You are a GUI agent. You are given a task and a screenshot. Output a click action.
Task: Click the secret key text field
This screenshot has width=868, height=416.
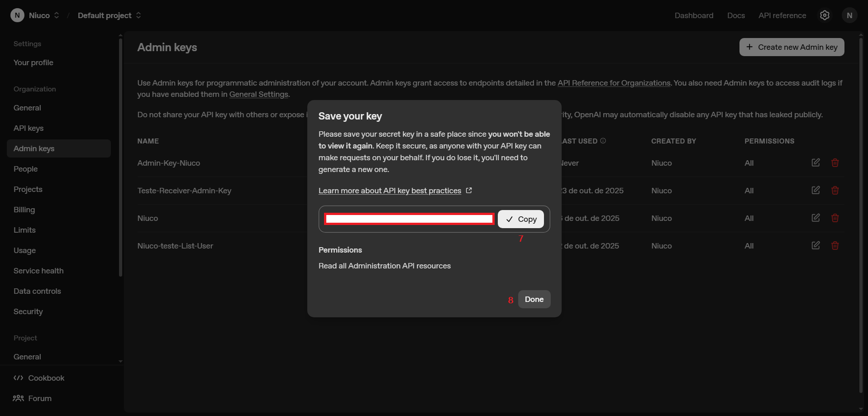pyautogui.click(x=409, y=219)
